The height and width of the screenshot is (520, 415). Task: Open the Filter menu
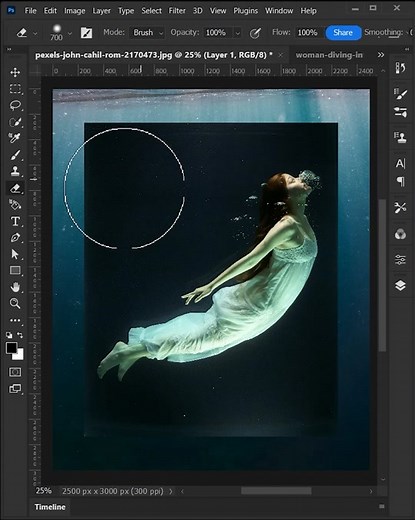(x=177, y=11)
